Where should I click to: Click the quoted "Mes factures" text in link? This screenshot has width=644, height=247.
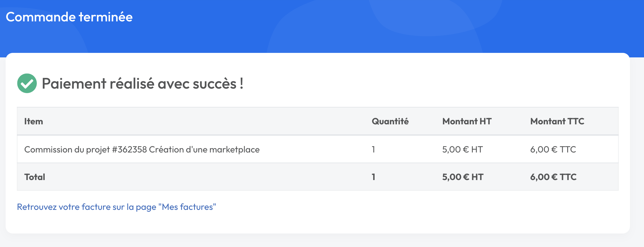pyautogui.click(x=187, y=207)
